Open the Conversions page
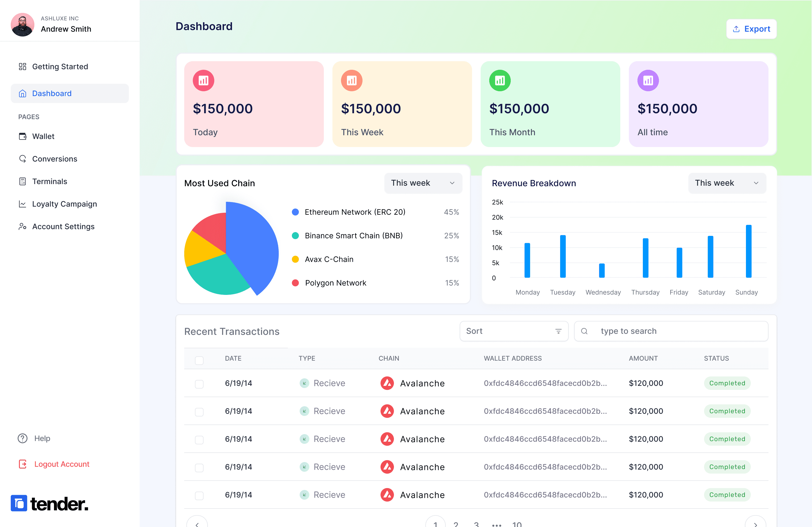The image size is (812, 527). pyautogui.click(x=55, y=159)
